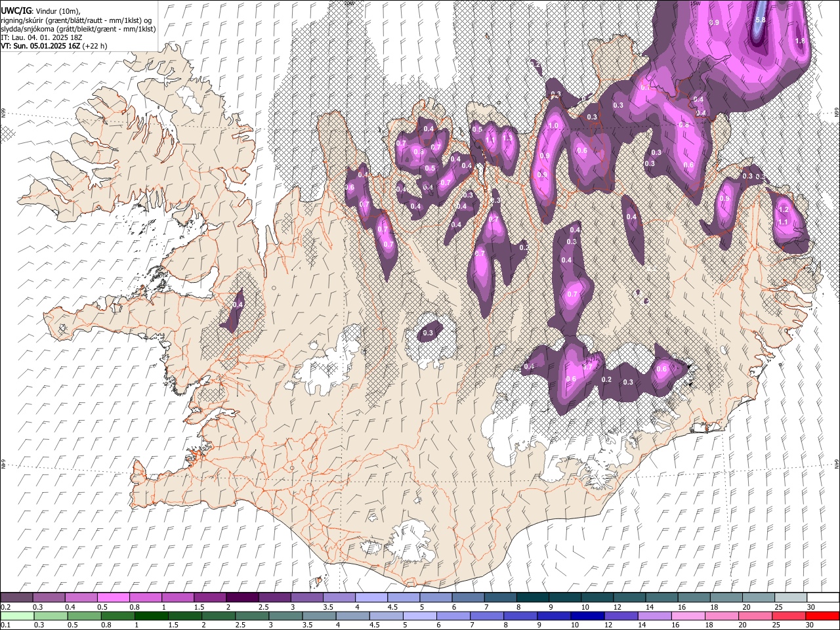The height and width of the screenshot is (630, 840).
Task: Click bright magenta 0.5 swatch in top legend
Action: point(113,598)
